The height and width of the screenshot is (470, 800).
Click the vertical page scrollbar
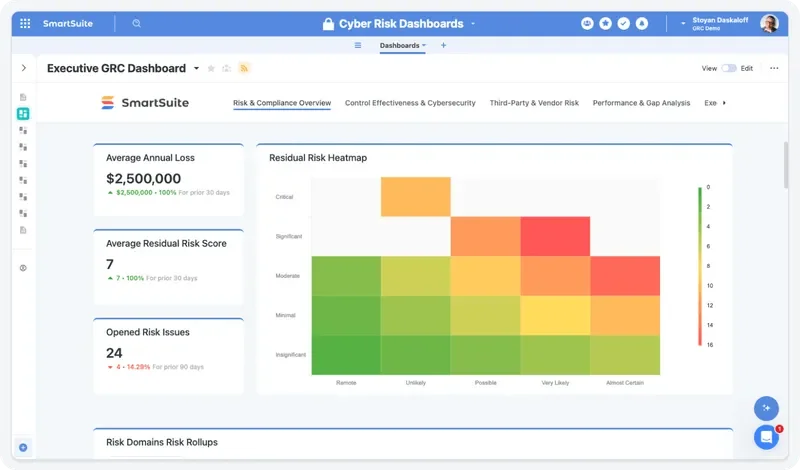click(787, 165)
